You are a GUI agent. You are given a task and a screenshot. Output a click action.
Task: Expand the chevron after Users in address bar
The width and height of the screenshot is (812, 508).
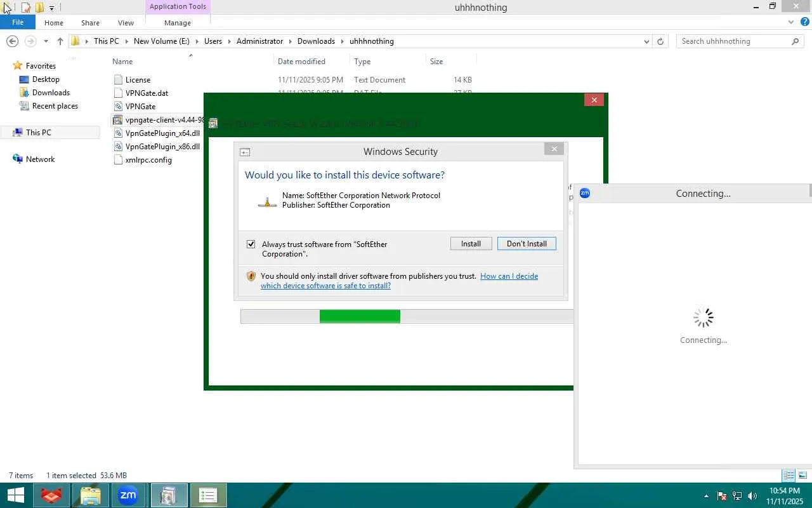(230, 41)
